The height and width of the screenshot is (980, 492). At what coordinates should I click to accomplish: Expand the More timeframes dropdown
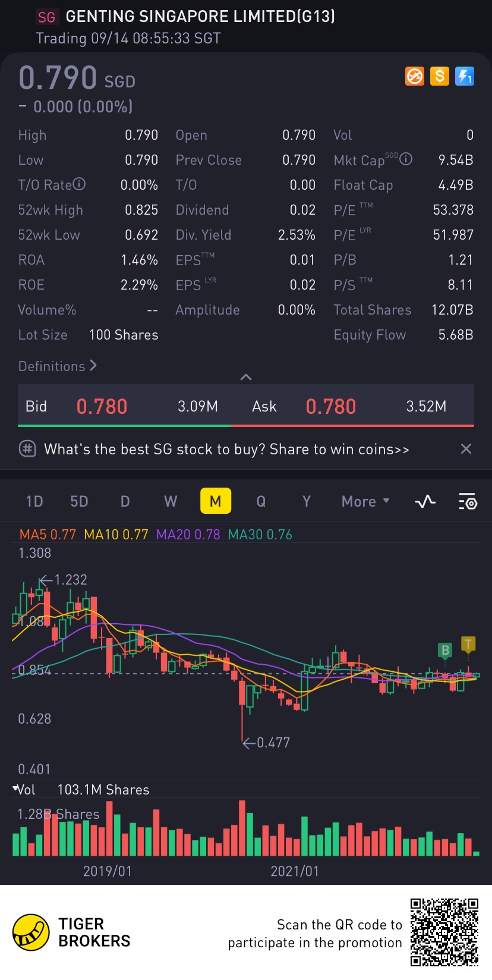coord(365,501)
